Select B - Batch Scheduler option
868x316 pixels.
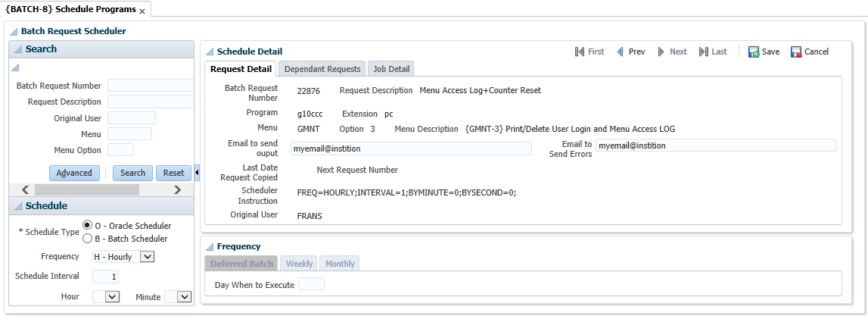tap(88, 239)
